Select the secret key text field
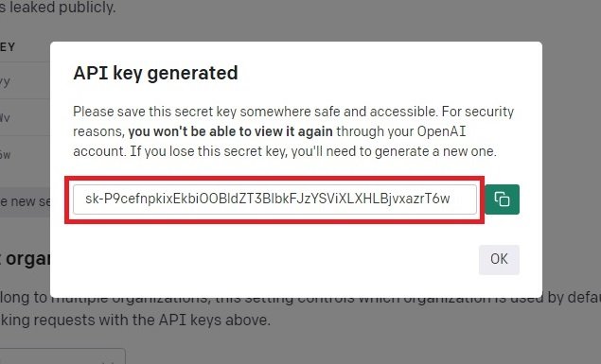The image size is (601, 364). 274,199
